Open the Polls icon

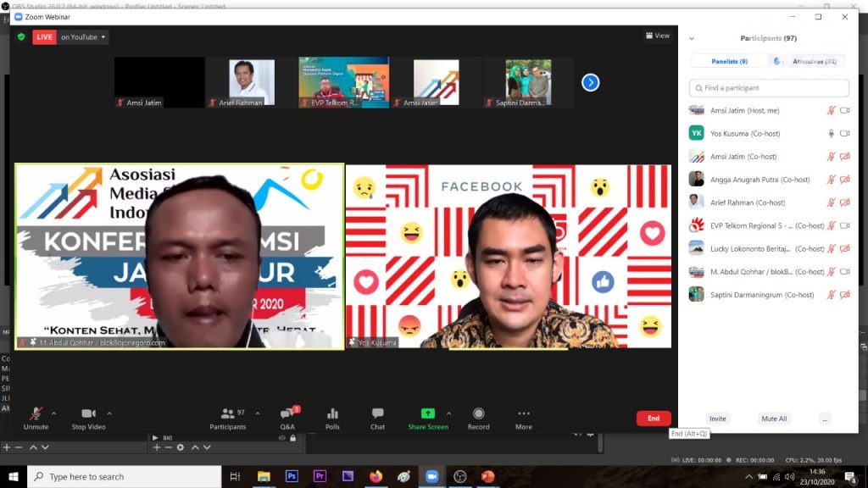click(x=332, y=413)
